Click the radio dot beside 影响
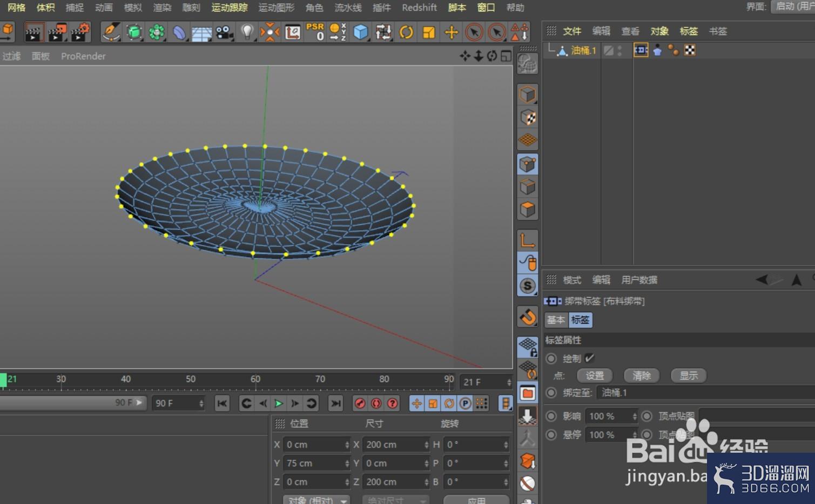This screenshot has height=504, width=815. 551,416
